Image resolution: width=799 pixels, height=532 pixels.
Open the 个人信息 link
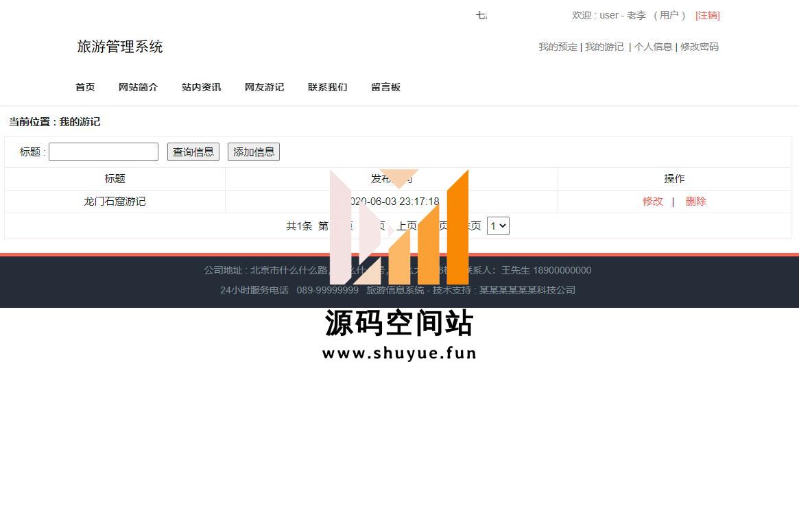click(x=654, y=47)
